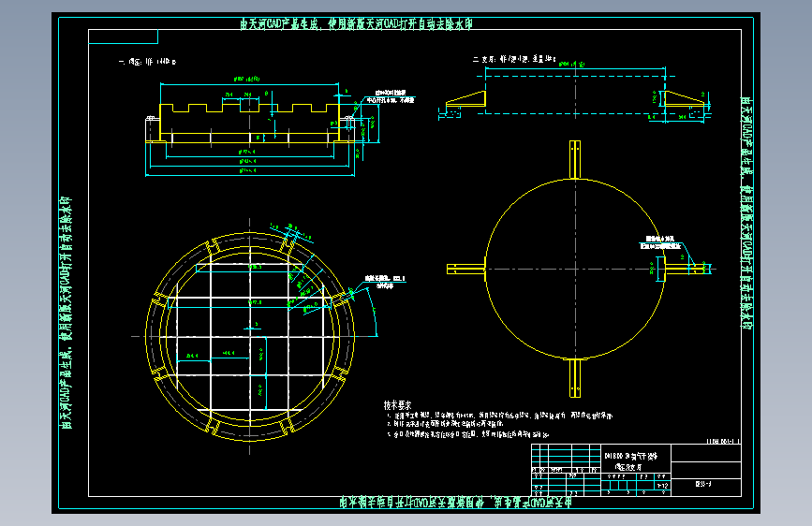This screenshot has width=812, height=526.
Task: Select the circular grid plate plan view
Action: [x=250, y=337]
